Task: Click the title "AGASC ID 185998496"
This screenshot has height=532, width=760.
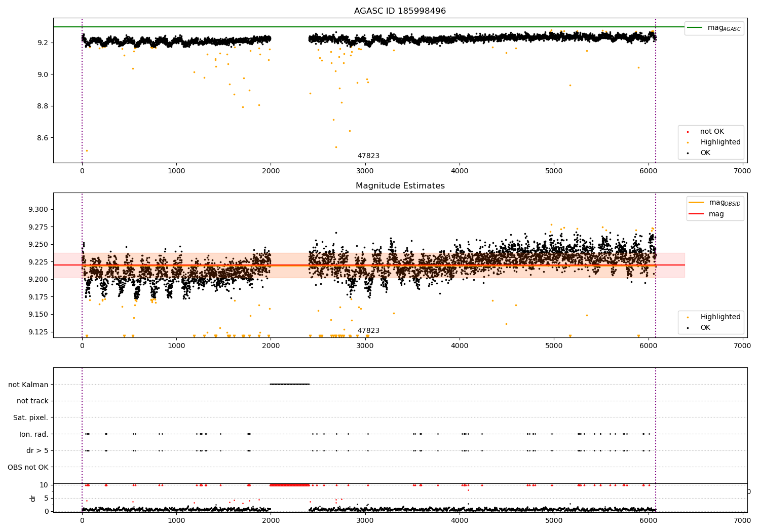Action: (400, 11)
